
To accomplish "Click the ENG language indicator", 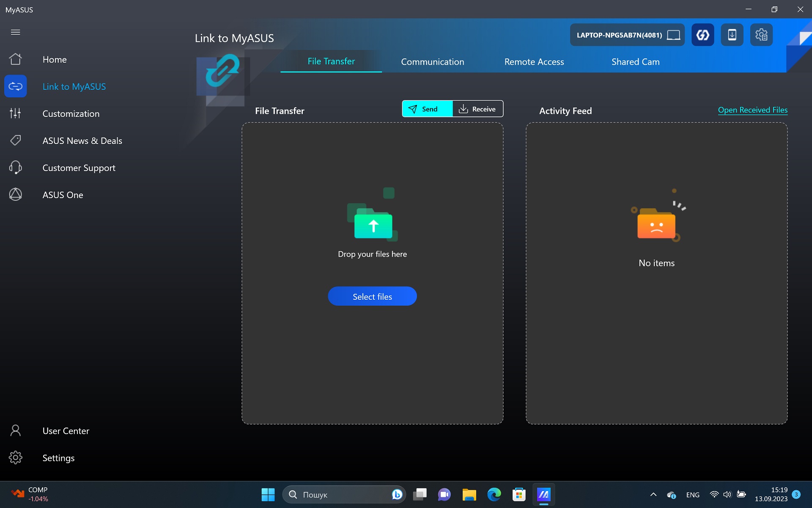I will [693, 494].
